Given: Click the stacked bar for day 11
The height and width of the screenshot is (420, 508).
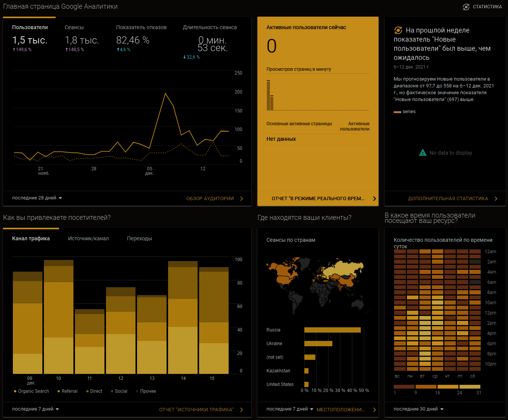Looking at the screenshot, I should click(90, 342).
